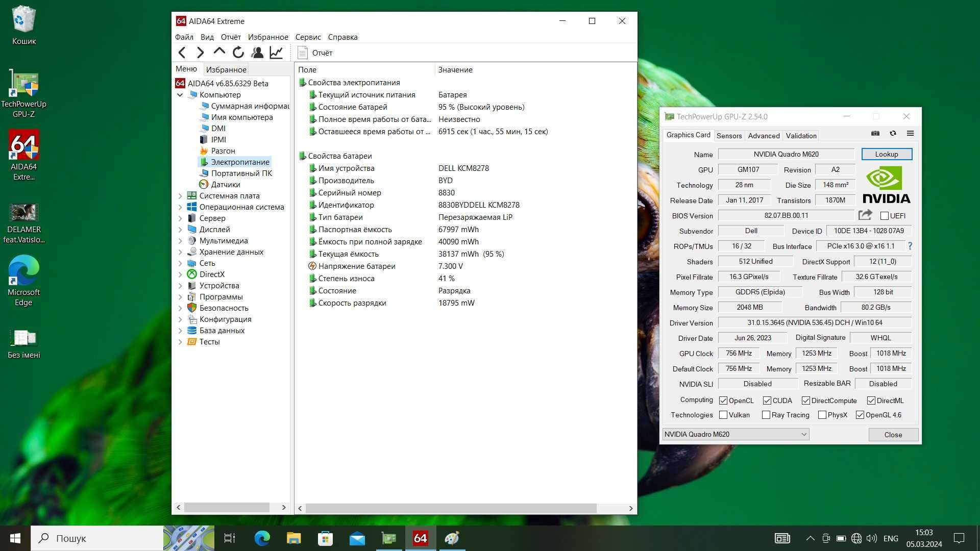Image resolution: width=980 pixels, height=551 pixels.
Task: Open Microsoft Edge desktop shortcut
Action: [x=23, y=280]
